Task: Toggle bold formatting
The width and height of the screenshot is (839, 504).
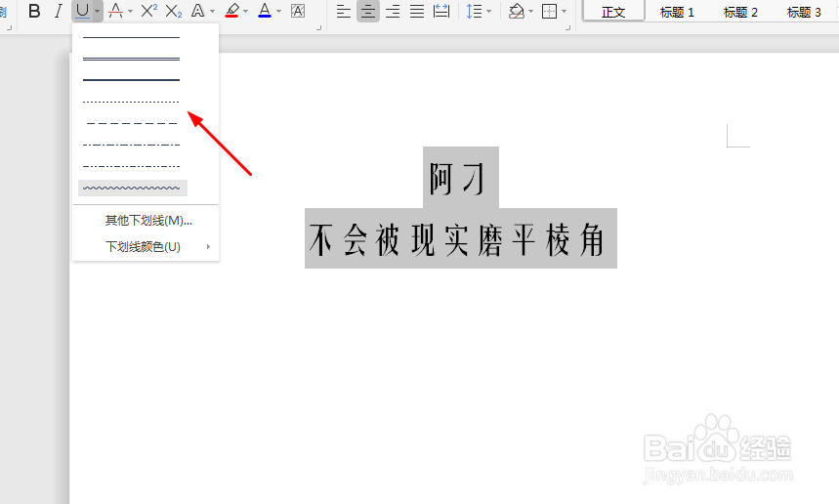Action: click(x=34, y=11)
